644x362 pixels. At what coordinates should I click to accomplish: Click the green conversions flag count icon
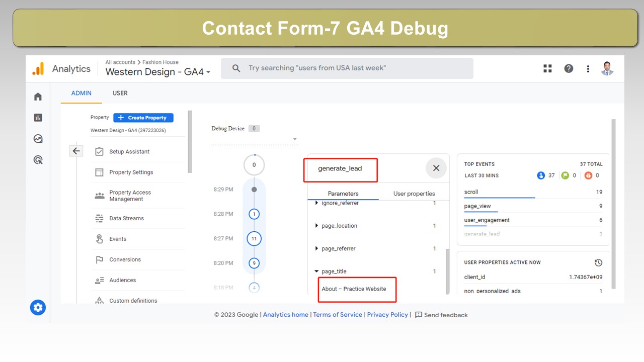point(565,175)
